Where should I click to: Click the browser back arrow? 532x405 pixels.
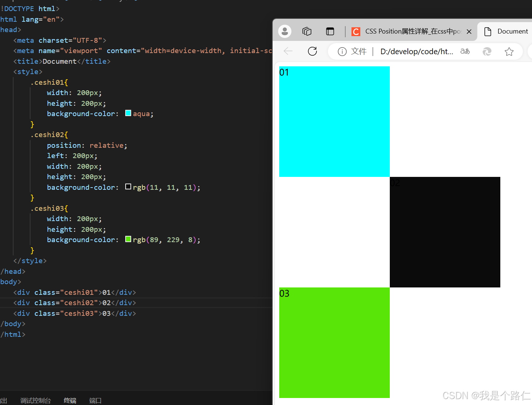pyautogui.click(x=288, y=51)
